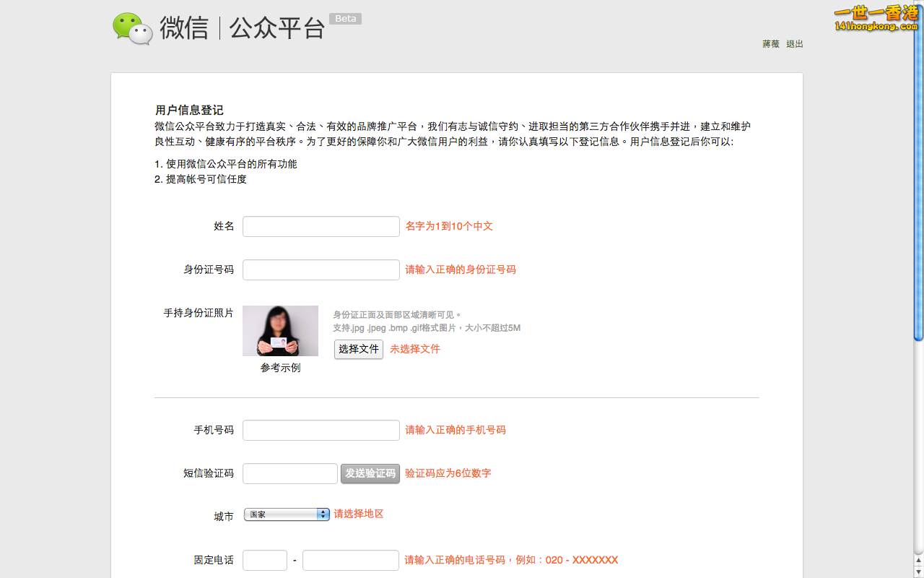This screenshot has height=578, width=924.
Task: Click the 选择文件 file upload button
Action: pyautogui.click(x=359, y=349)
